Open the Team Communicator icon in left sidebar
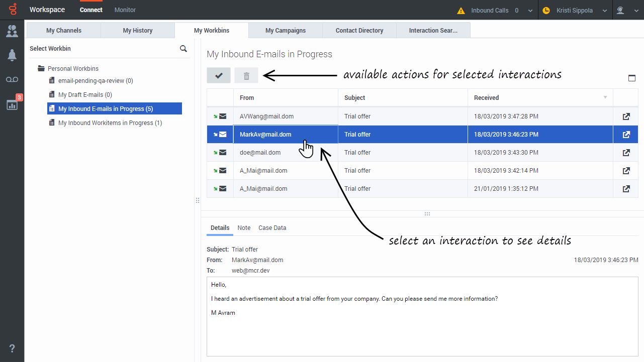 [x=12, y=31]
